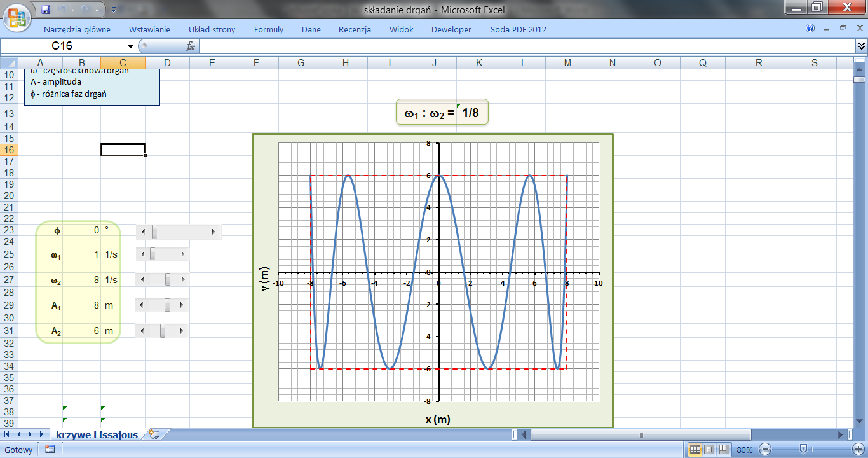Click the zoom slider handle

tap(803, 450)
